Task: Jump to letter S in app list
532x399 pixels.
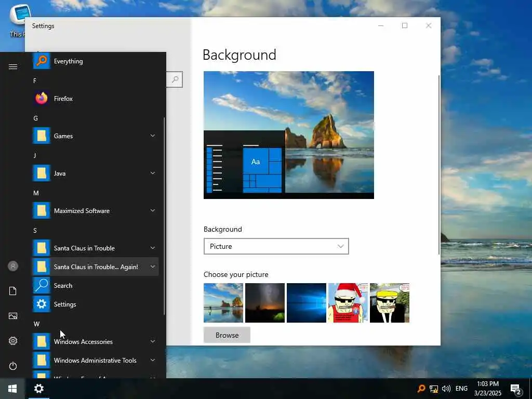Action: (35, 230)
